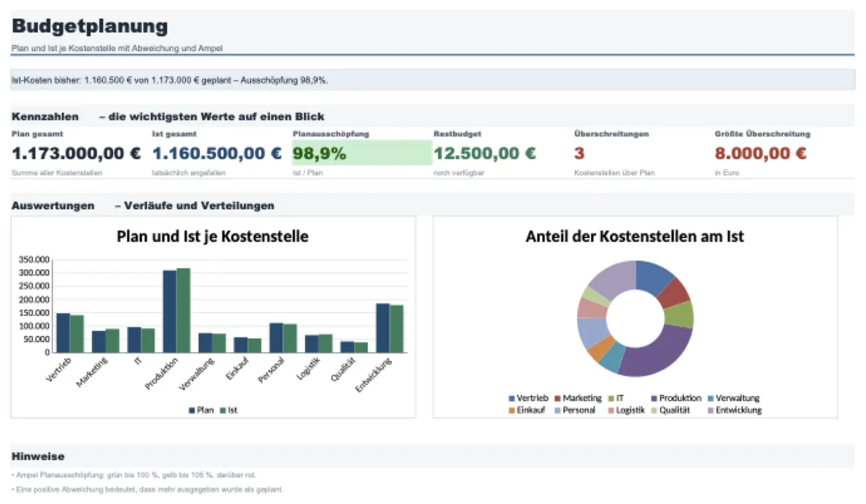Viewport: 866px width, 504px height.
Task: Click the Personal entry in donut legend
Action: coord(575,410)
